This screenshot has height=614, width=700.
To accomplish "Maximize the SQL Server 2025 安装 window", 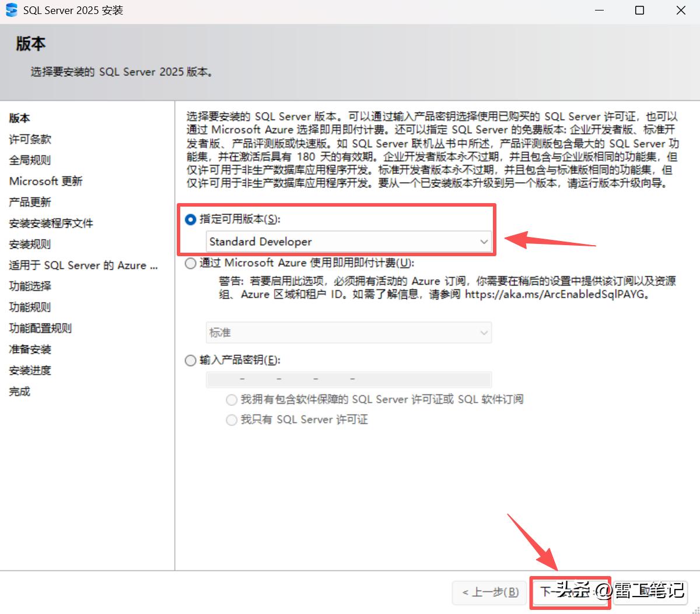I will coord(639,11).
